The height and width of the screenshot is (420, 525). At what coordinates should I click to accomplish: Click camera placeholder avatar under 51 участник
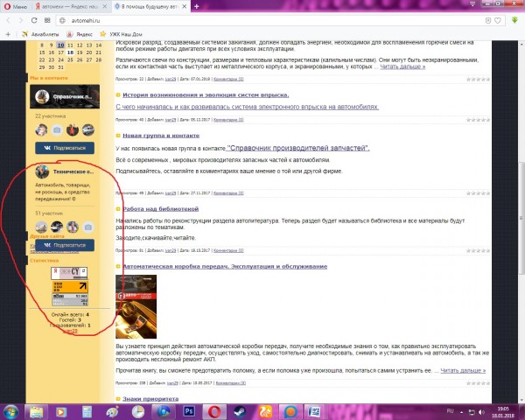88,227
